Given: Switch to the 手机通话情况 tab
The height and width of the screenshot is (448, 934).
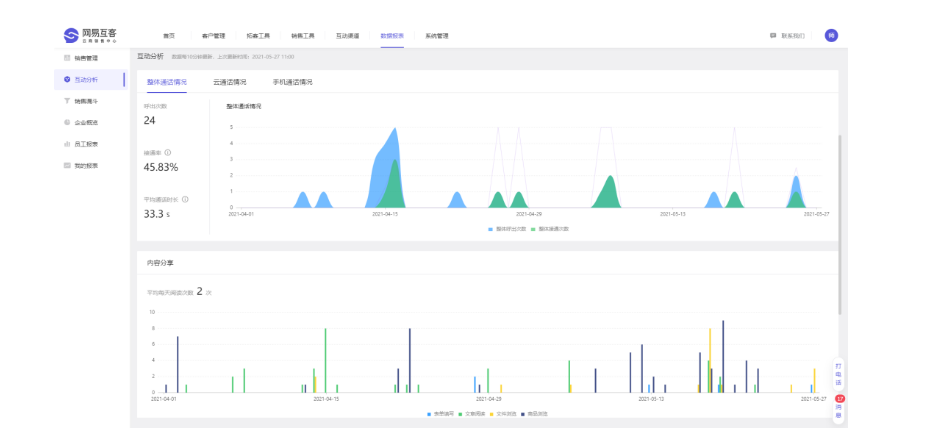Looking at the screenshot, I should [x=292, y=82].
